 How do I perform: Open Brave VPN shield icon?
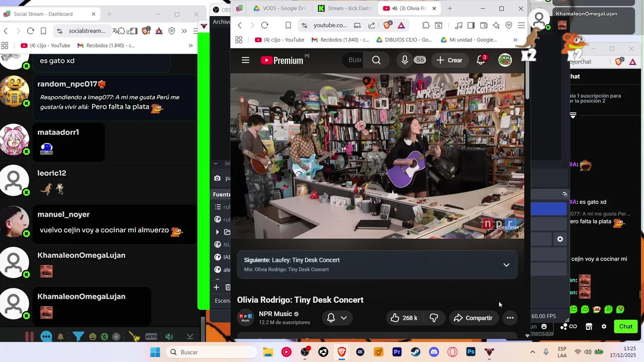tap(509, 25)
